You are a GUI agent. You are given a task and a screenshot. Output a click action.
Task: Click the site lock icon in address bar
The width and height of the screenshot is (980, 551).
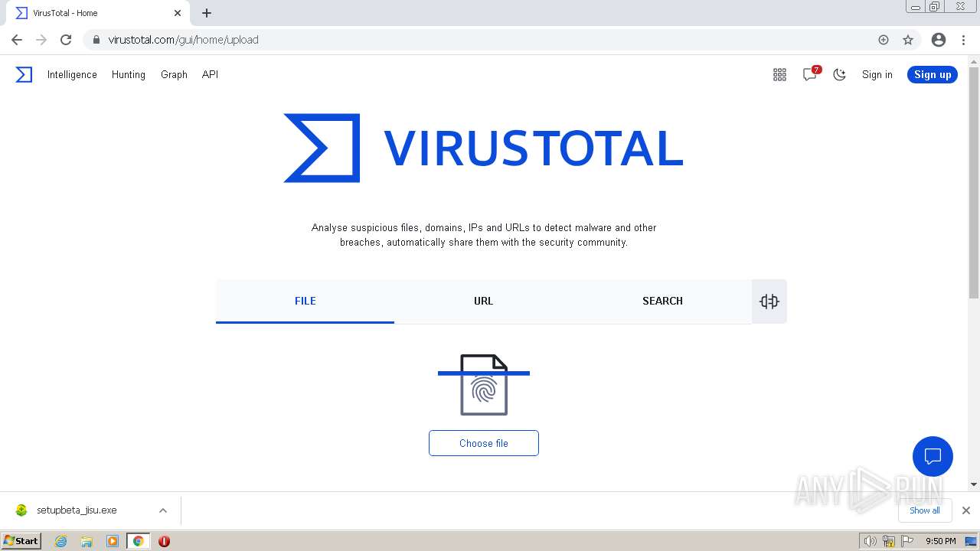click(96, 40)
